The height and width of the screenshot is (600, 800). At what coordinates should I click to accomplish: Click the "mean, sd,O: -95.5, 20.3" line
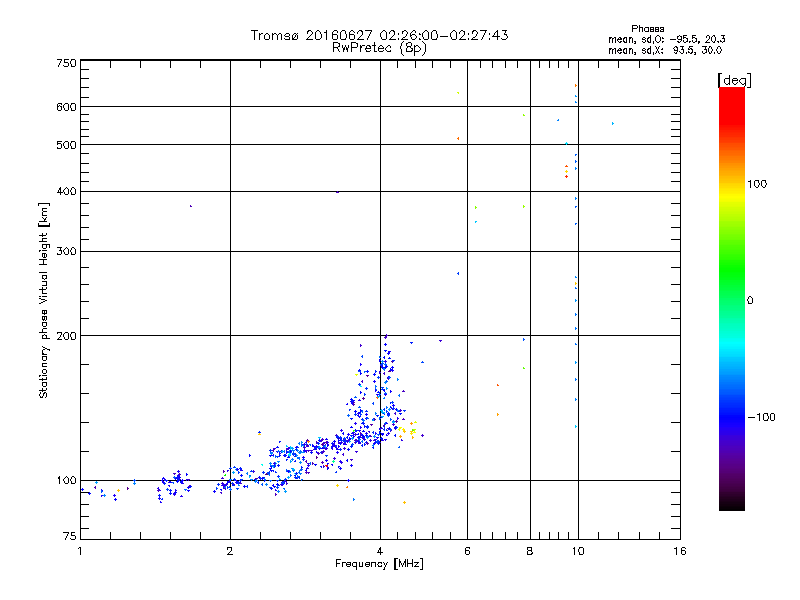(666, 39)
